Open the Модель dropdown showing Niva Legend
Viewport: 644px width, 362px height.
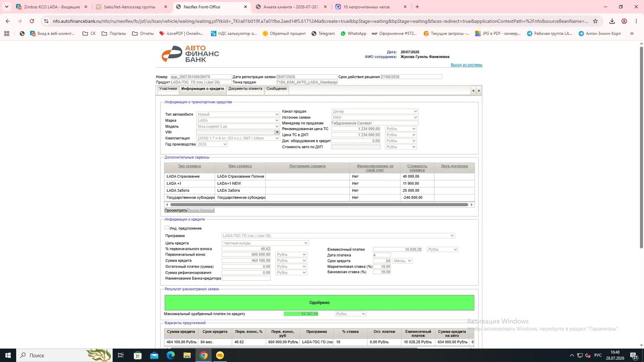[x=238, y=126]
